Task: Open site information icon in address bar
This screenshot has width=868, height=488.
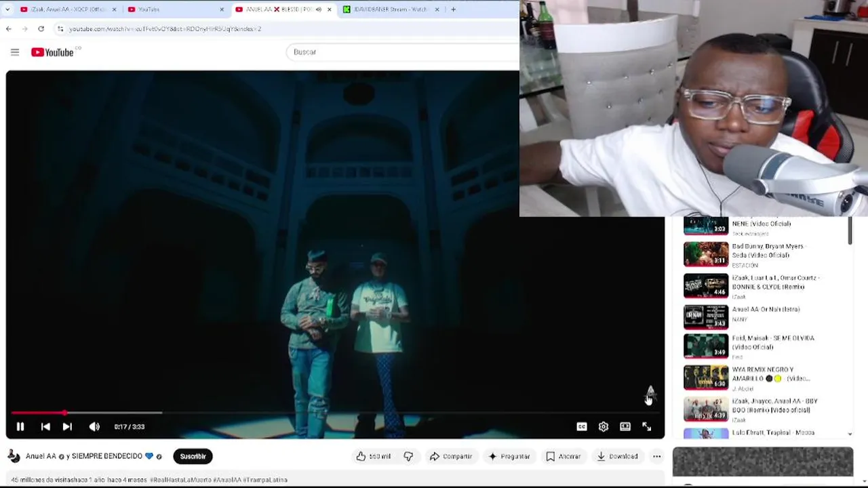Action: pyautogui.click(x=60, y=28)
